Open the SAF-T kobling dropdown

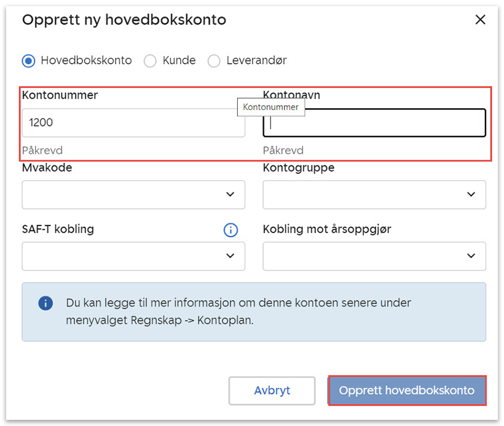click(133, 256)
